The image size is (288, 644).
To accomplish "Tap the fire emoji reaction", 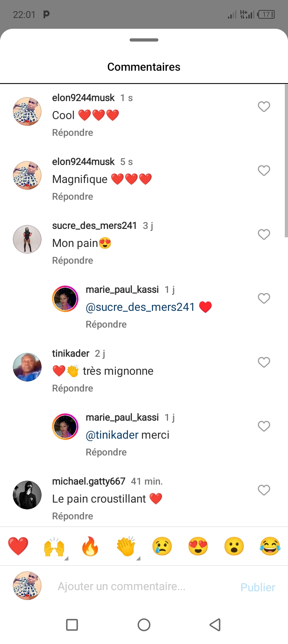I will tap(90, 546).
